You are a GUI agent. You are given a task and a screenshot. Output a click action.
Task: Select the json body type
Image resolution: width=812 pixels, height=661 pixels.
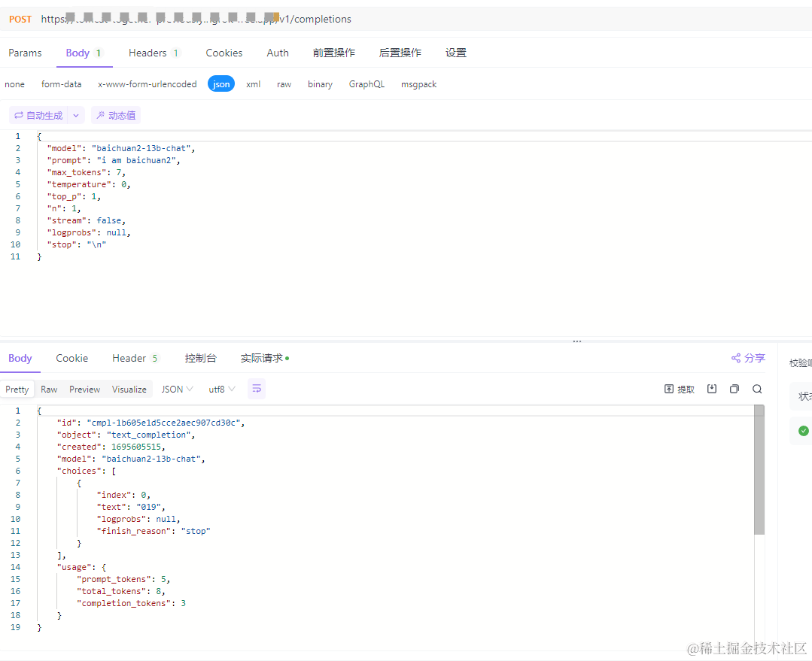220,83
